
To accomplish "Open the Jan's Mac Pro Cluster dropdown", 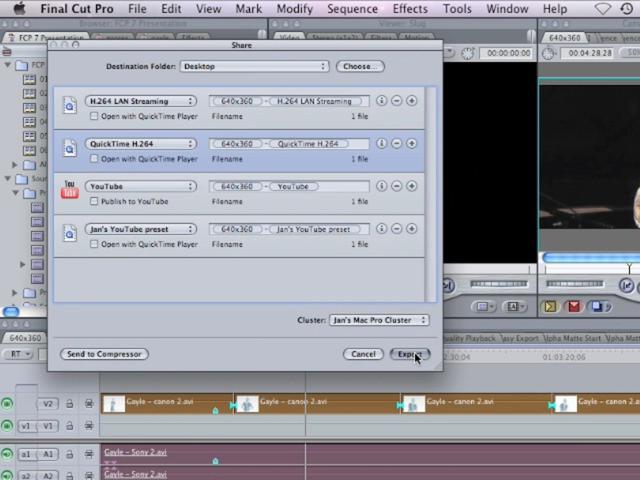I will [379, 320].
